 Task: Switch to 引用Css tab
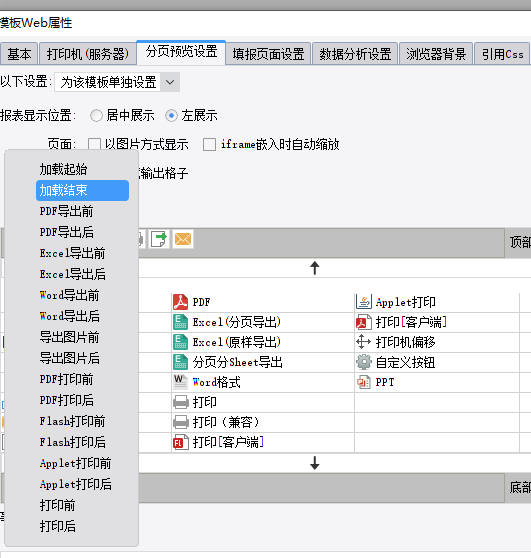pyautogui.click(x=503, y=54)
